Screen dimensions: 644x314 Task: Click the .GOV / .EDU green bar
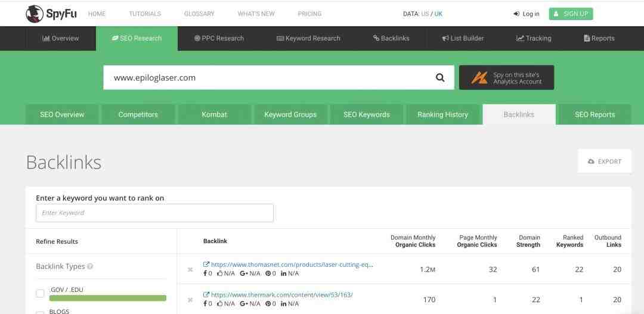(107, 298)
